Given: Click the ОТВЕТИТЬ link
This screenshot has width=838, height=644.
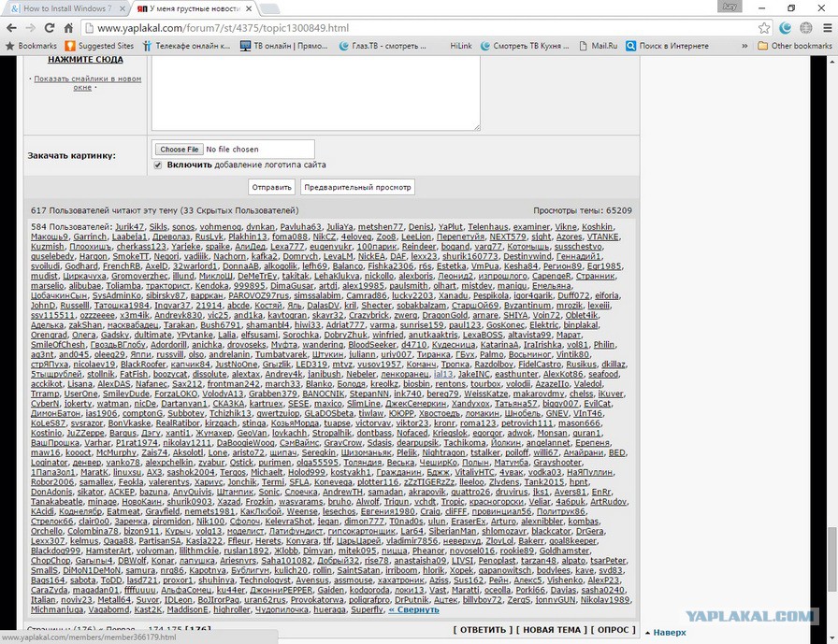Looking at the screenshot, I should (x=484, y=630).
